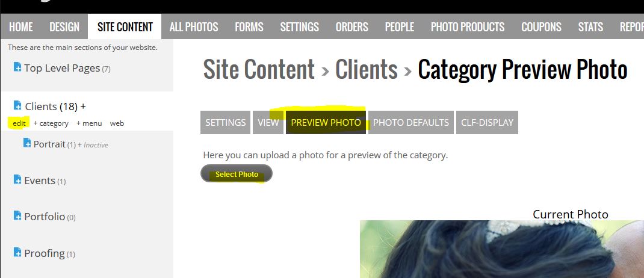Open the web link under Clients

pos(117,123)
